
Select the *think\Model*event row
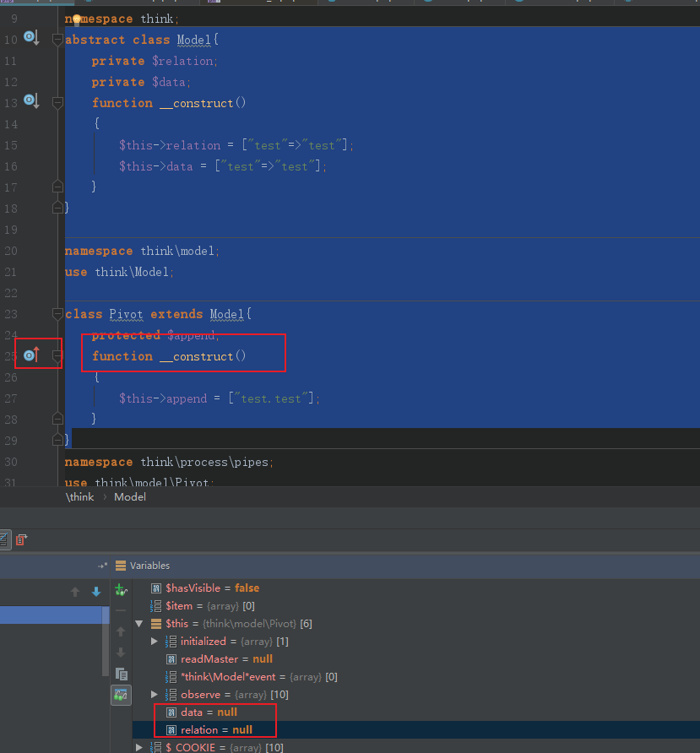(416, 677)
